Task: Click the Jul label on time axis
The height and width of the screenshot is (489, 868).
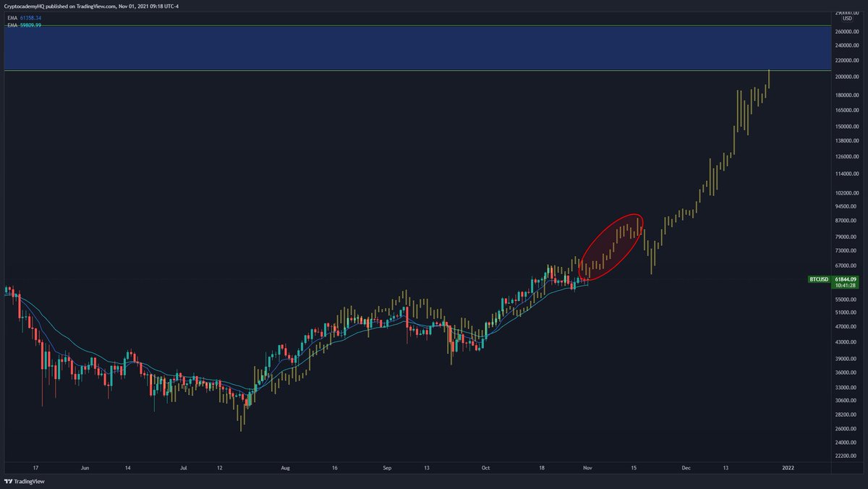Action: [x=185, y=468]
